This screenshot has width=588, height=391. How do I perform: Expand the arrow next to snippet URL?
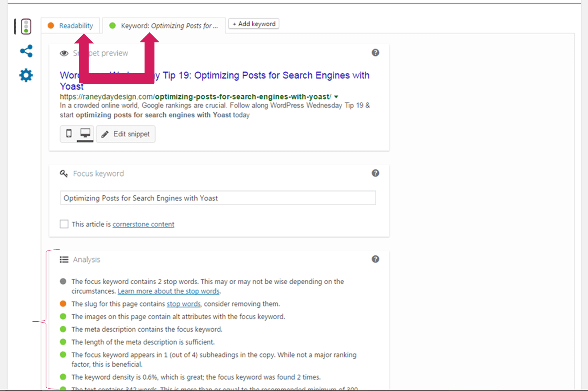[x=336, y=96]
